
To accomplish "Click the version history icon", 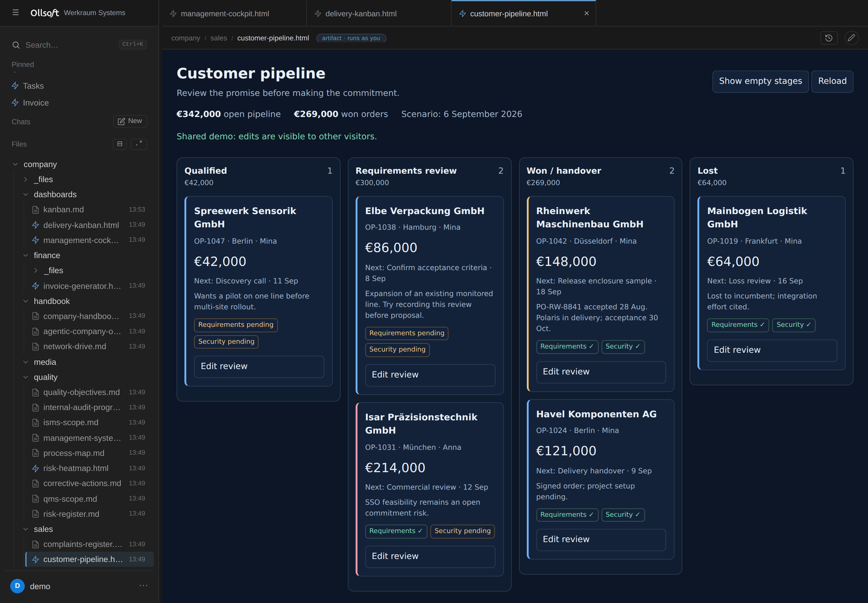I will pos(829,38).
